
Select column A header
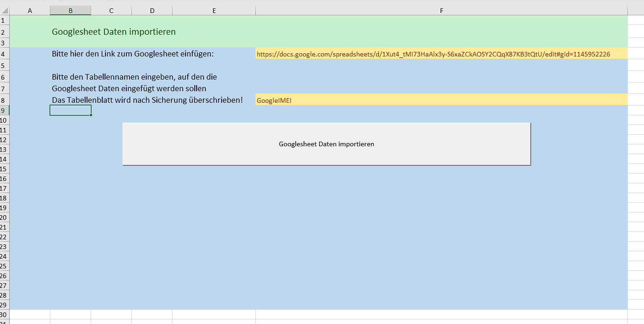tap(30, 11)
